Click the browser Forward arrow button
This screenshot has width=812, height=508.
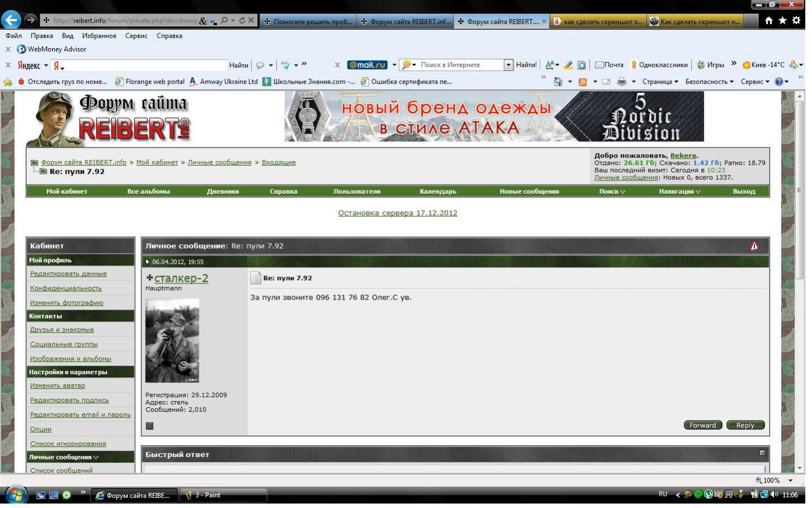coord(31,20)
